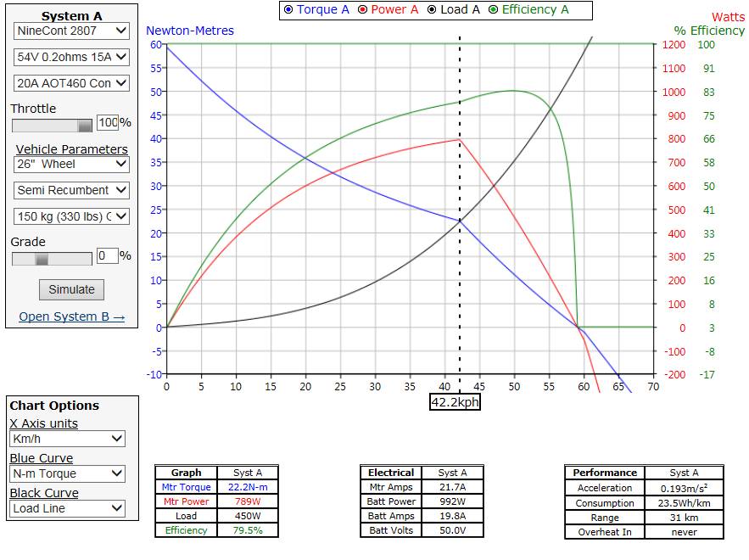
Task: Click the Grade percentage input field
Action: [108, 255]
